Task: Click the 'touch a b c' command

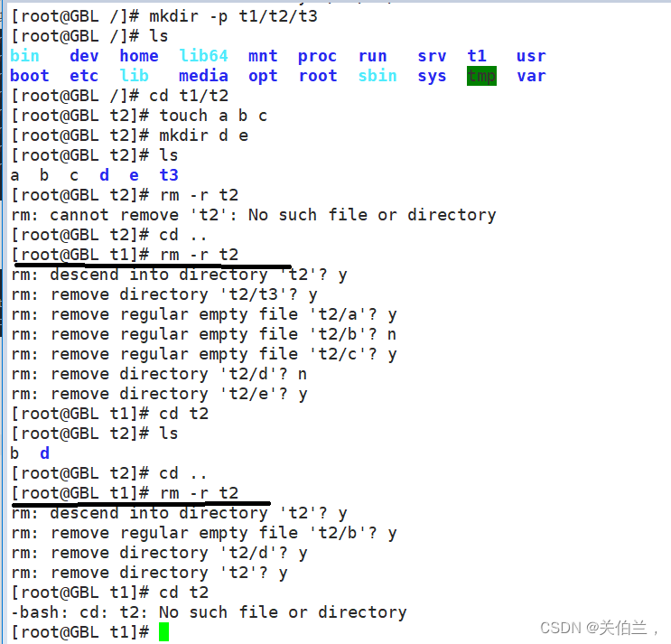Action: [213, 116]
